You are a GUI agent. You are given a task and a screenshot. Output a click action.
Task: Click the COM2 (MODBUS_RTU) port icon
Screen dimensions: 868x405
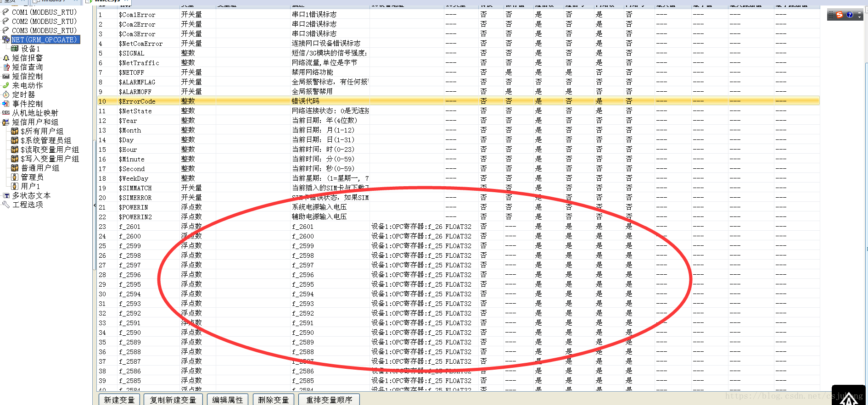(6, 21)
